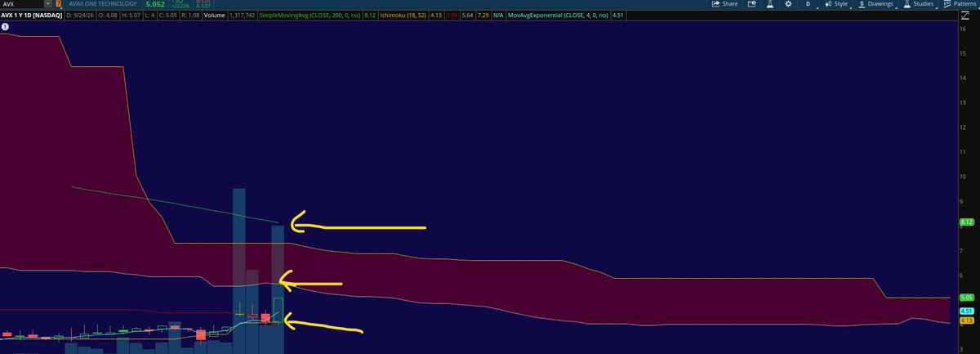Open the Drawings menu
The width and height of the screenshot is (980, 354).
coord(877,4)
